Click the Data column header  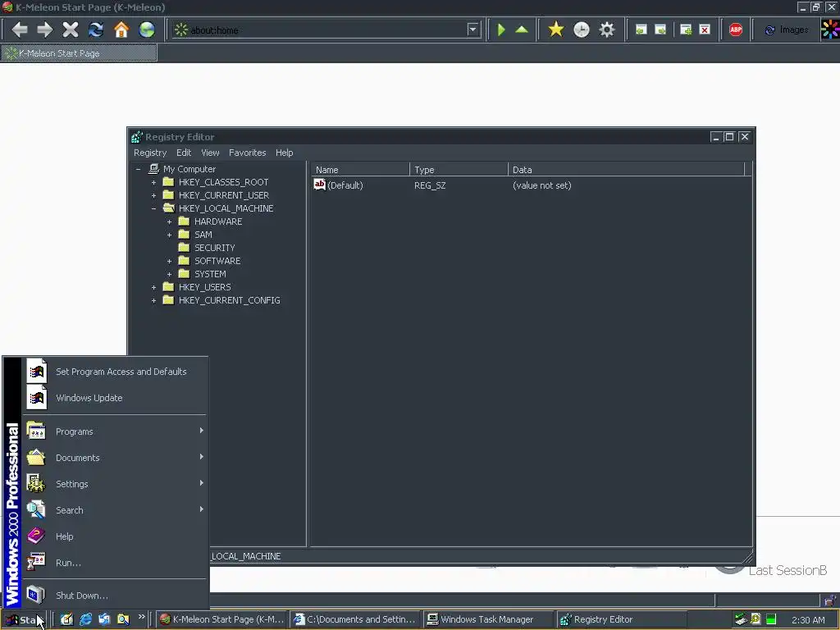point(626,170)
